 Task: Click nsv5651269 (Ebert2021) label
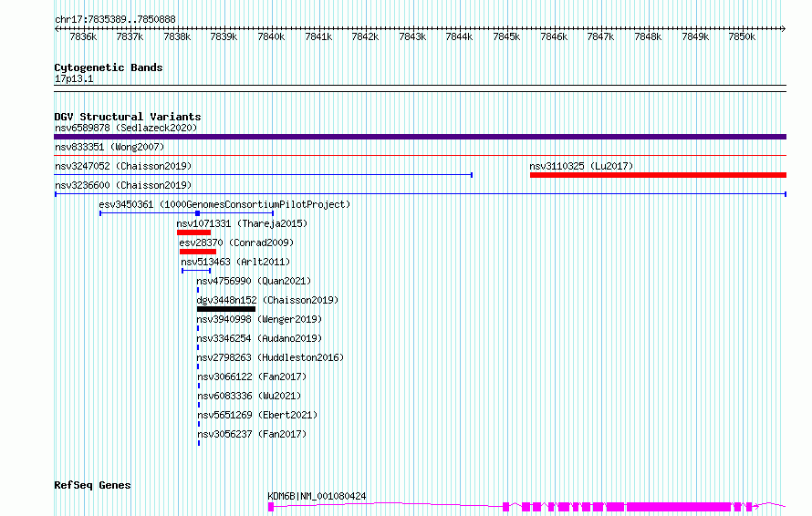pos(257,415)
